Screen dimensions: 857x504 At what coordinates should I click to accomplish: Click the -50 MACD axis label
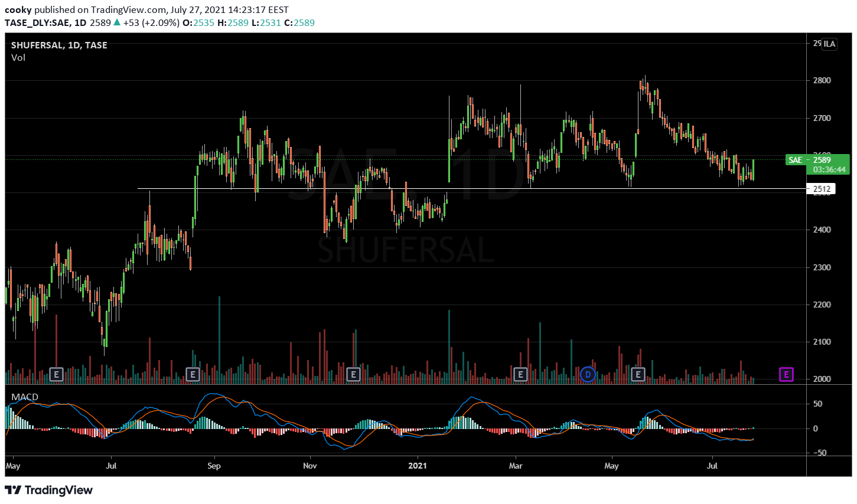tap(820, 453)
